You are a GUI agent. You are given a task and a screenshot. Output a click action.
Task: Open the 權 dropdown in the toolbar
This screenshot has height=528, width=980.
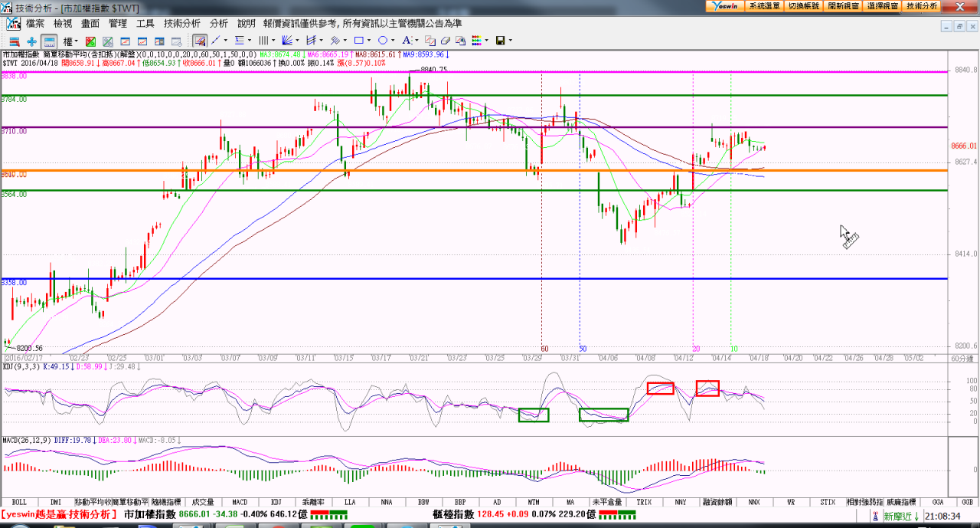[70, 41]
